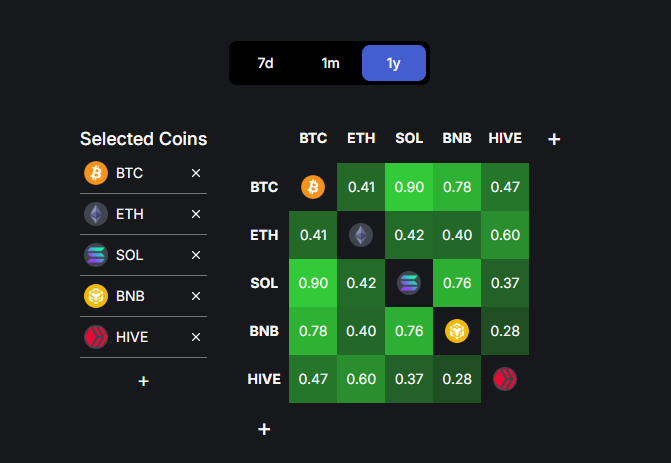Add a column next to the HIVE header
This screenshot has height=463, width=671.
[554, 139]
